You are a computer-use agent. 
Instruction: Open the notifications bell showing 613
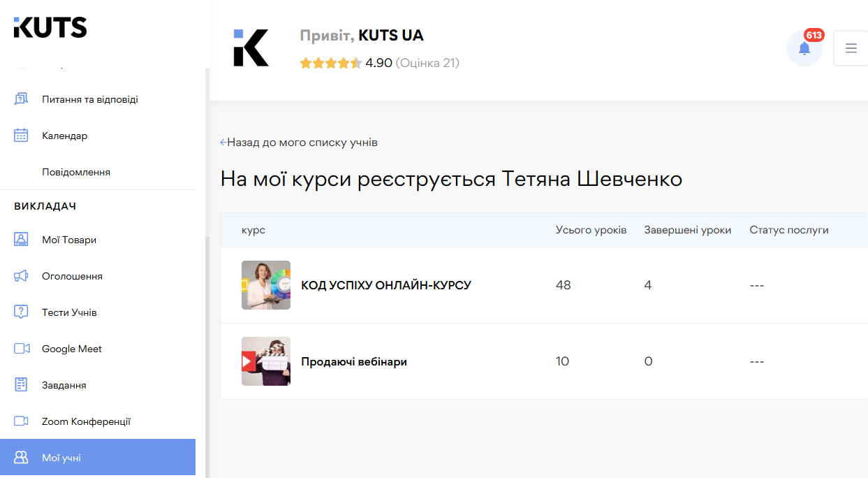(804, 48)
